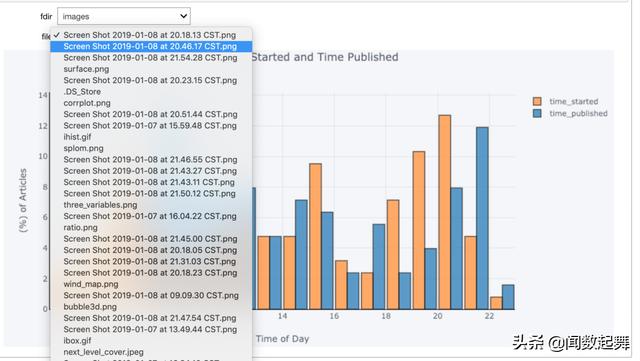This screenshot has height=361, width=640.
Task: Toggle the time_published legend label
Action: click(x=578, y=114)
